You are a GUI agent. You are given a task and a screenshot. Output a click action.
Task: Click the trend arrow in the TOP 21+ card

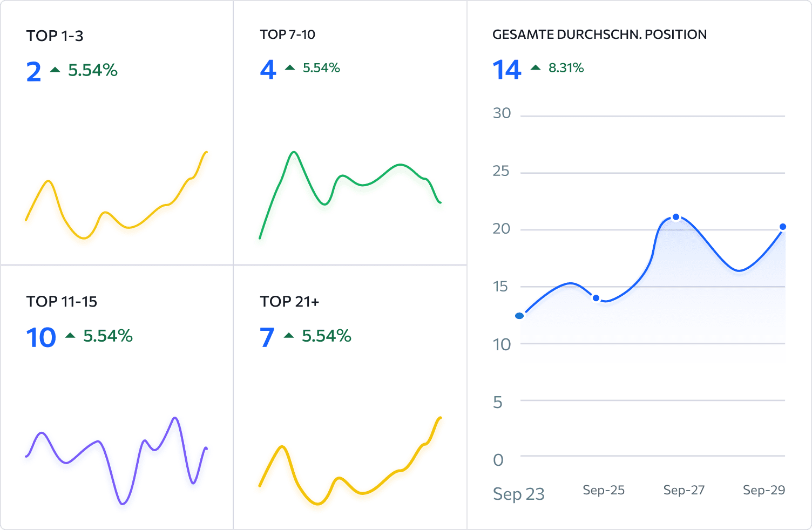pos(289,336)
